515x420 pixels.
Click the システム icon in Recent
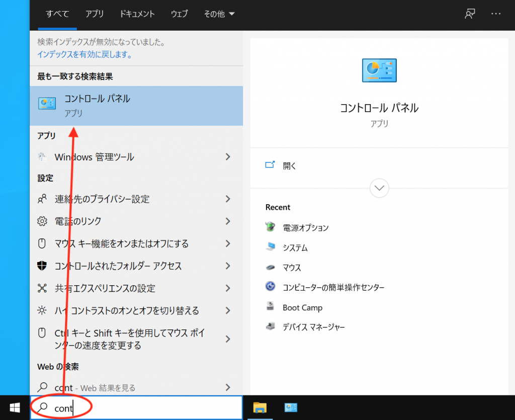270,246
